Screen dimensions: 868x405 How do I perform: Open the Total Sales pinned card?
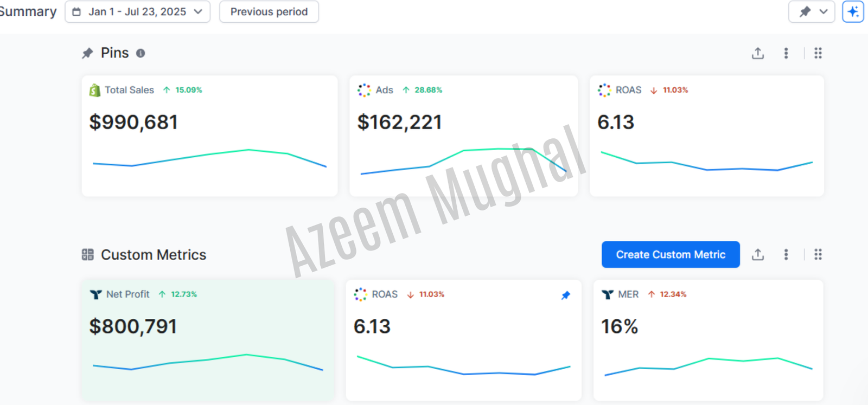209,136
